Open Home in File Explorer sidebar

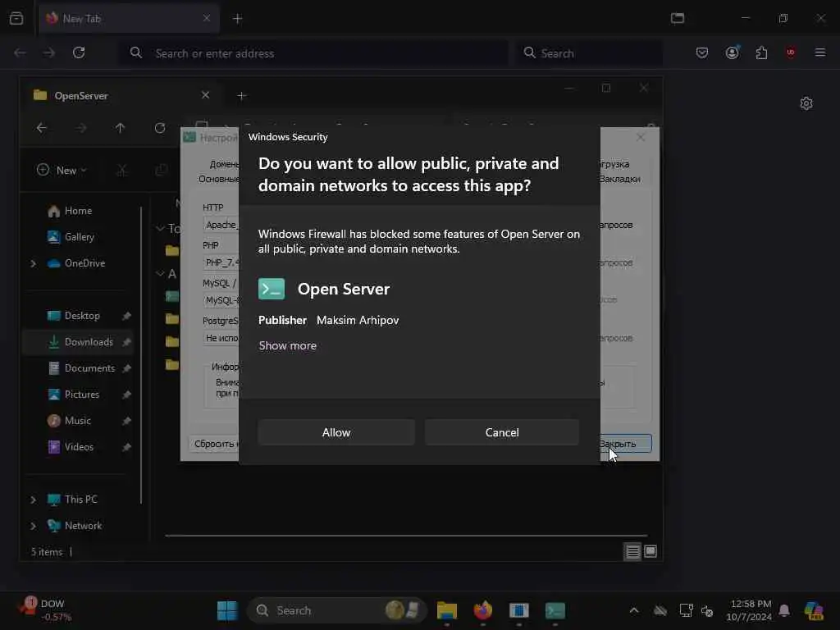(x=78, y=211)
